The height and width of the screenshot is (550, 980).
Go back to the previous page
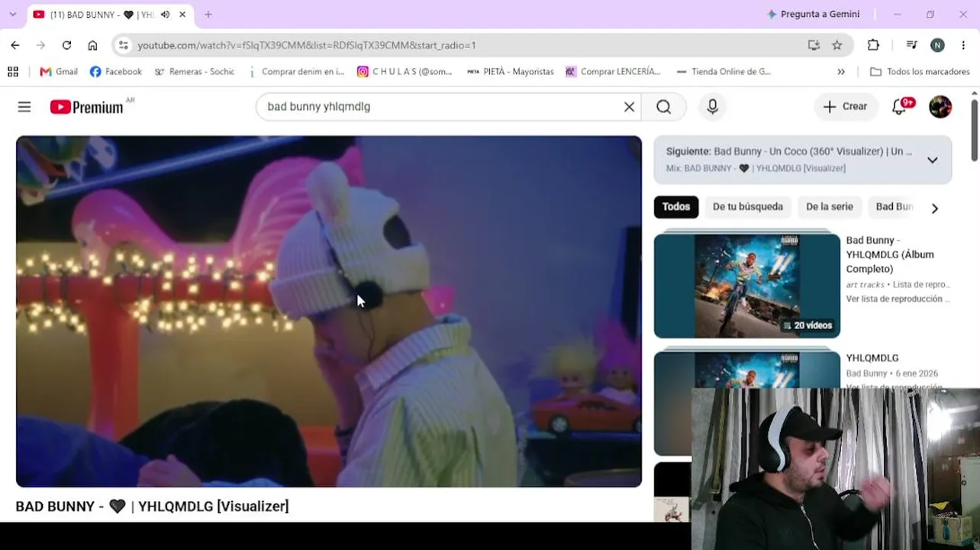15,45
